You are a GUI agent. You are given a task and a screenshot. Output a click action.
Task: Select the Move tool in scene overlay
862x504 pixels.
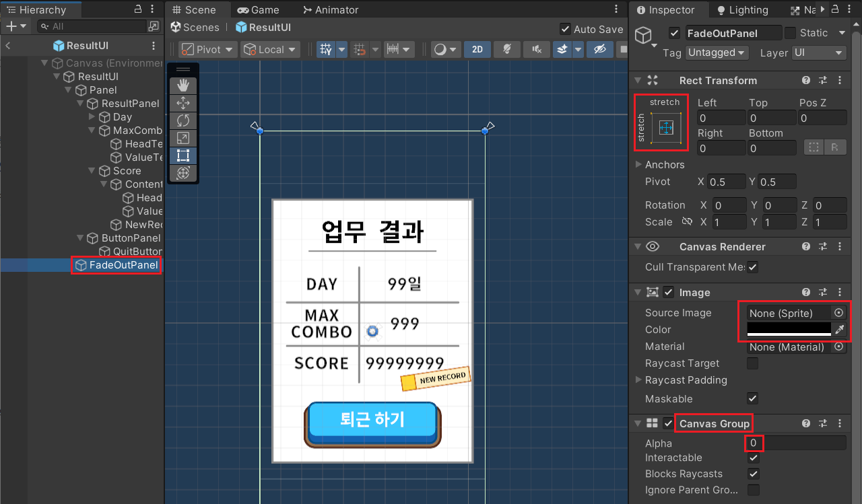click(183, 103)
